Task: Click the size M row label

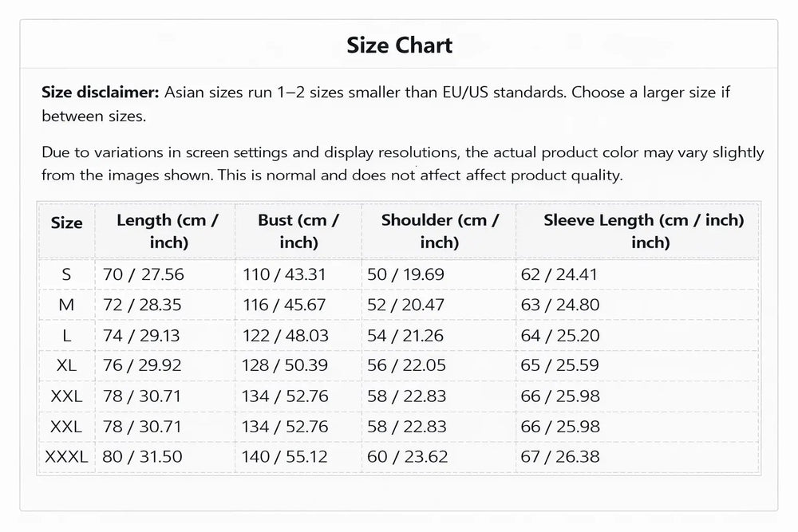Action: 66,305
